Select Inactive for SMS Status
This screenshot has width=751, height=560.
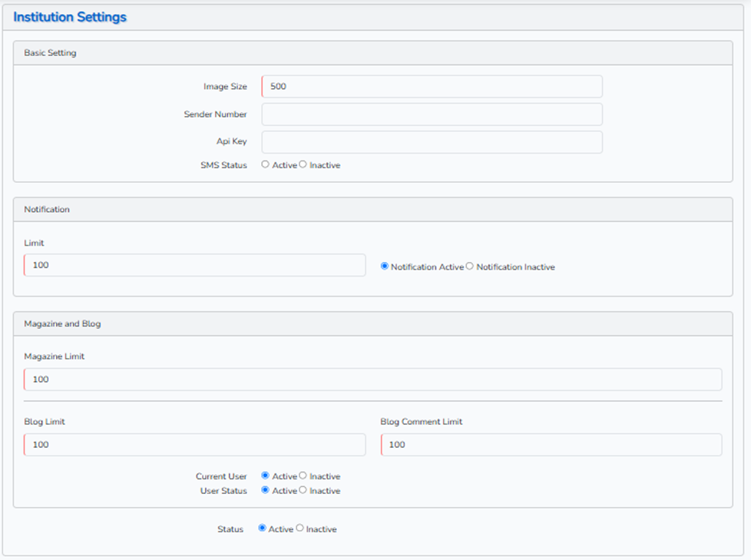(x=303, y=164)
